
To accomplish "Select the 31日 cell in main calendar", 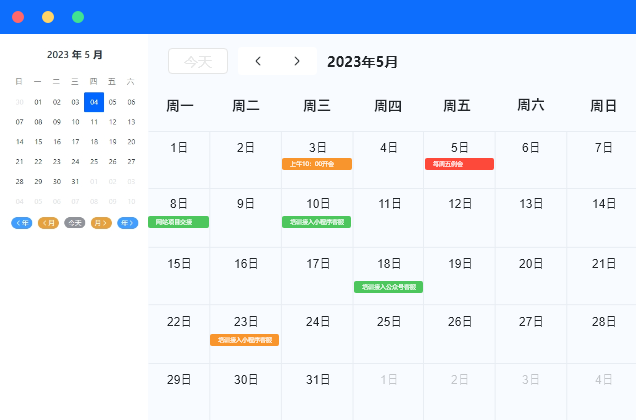I will click(317, 380).
